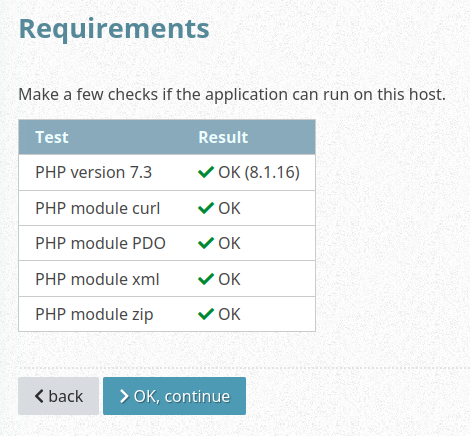Click the OK result for module xml

point(229,279)
